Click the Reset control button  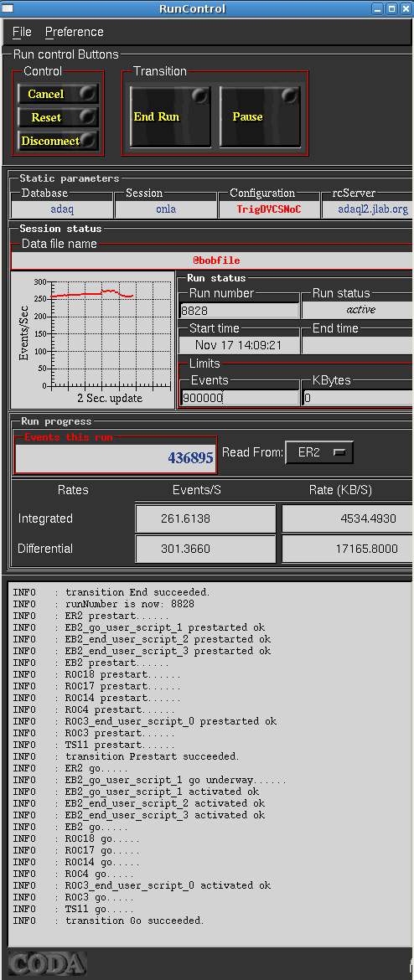58,117
